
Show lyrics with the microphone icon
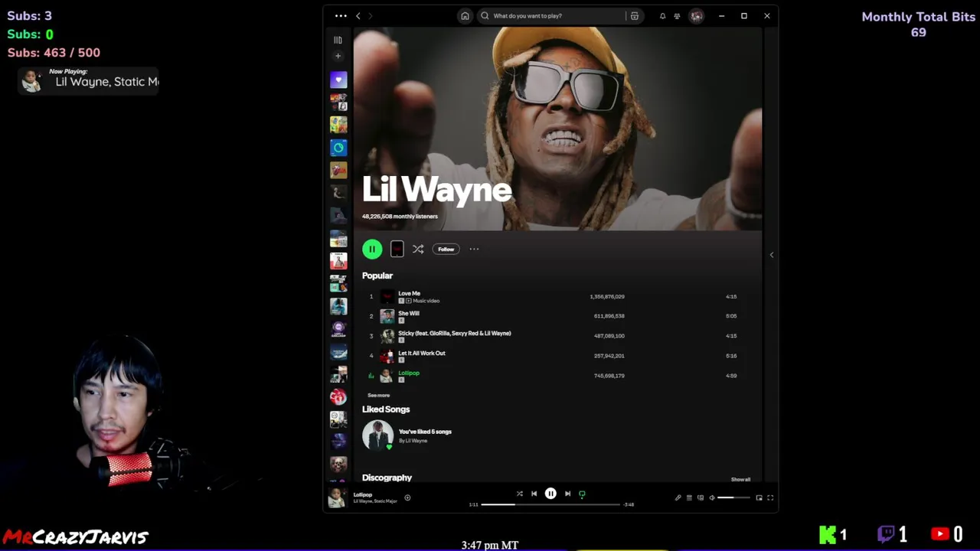tap(678, 497)
